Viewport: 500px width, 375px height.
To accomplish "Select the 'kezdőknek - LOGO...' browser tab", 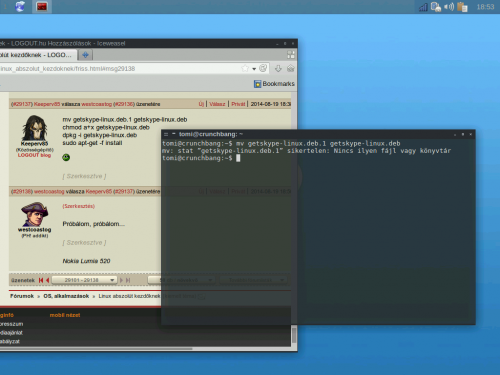I will pos(37,55).
